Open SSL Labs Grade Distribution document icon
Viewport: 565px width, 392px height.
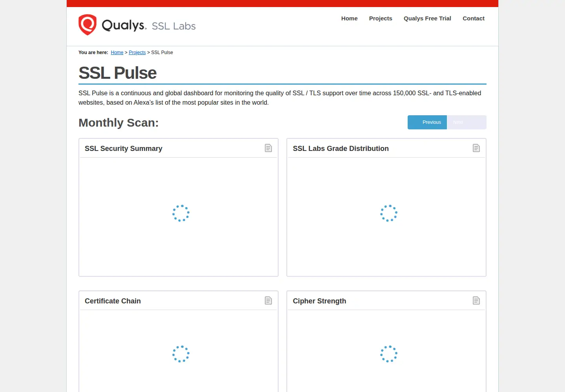pos(476,148)
